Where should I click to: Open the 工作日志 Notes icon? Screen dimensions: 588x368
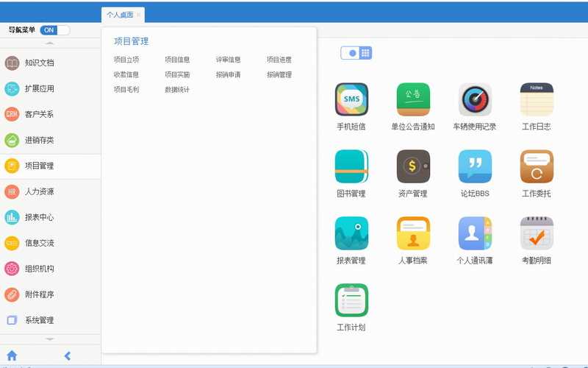(537, 99)
